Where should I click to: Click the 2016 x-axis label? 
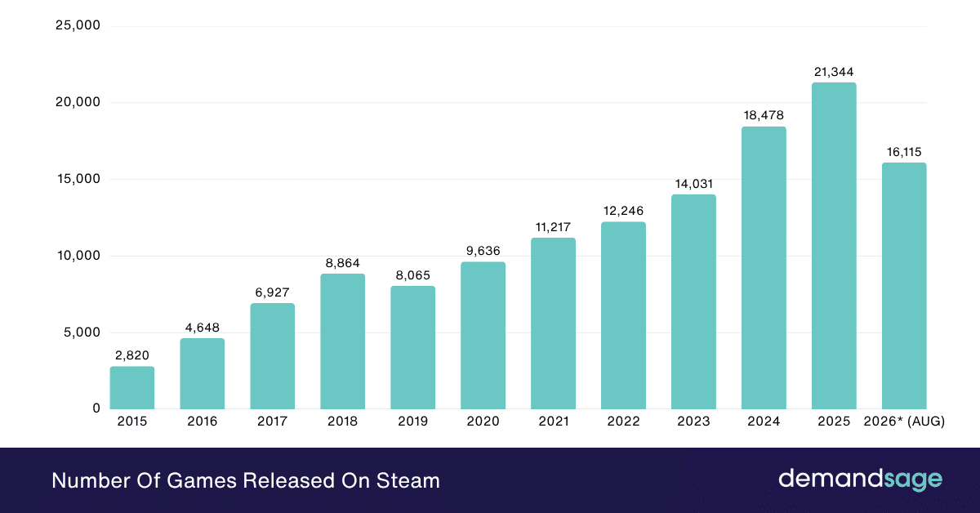(x=203, y=422)
